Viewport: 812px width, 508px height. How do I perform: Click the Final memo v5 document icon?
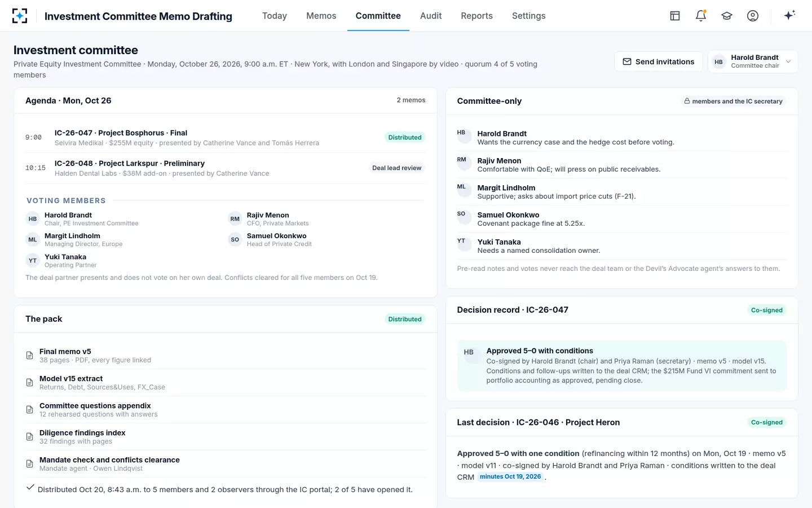point(30,356)
